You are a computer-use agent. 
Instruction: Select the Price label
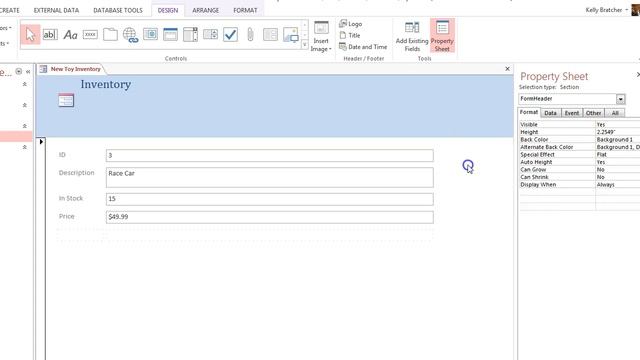pyautogui.click(x=67, y=216)
